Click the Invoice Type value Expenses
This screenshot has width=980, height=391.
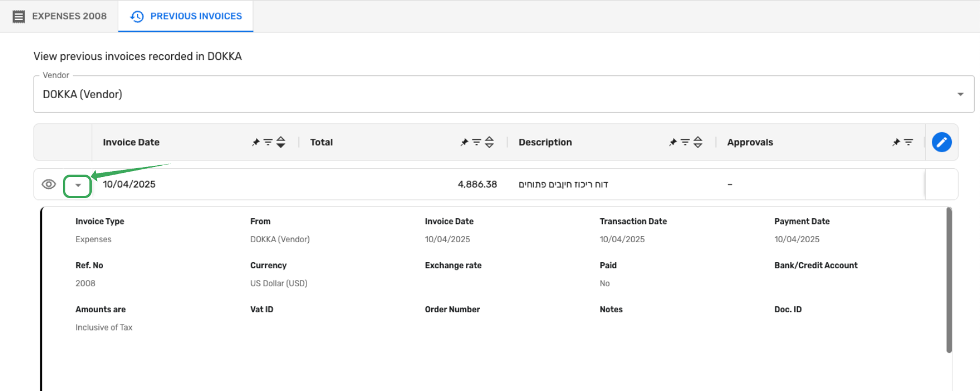pyautogui.click(x=94, y=239)
